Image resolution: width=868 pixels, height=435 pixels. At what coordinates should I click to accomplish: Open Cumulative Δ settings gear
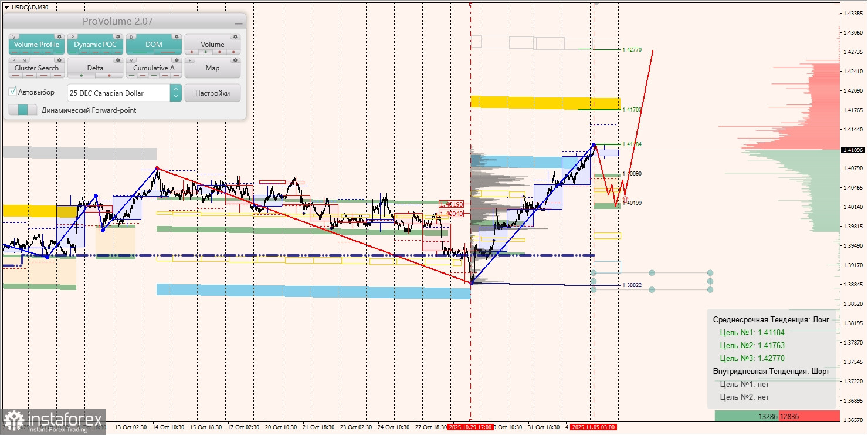pos(177,60)
